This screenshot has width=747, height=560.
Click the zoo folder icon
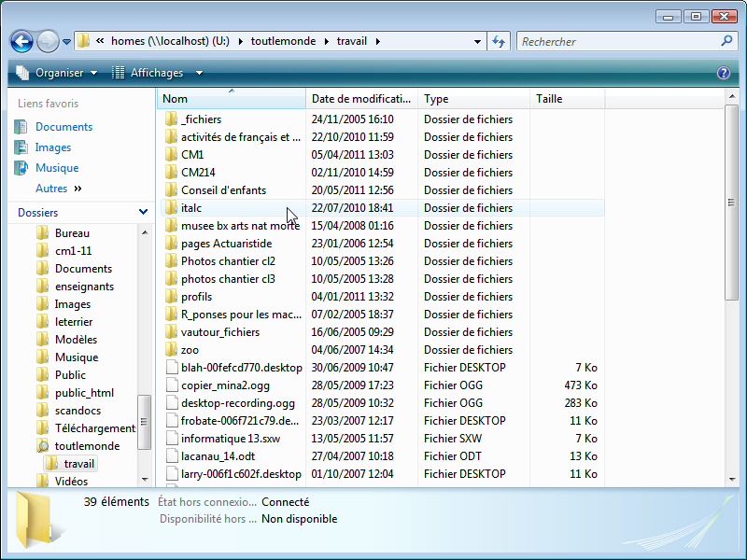tap(171, 349)
